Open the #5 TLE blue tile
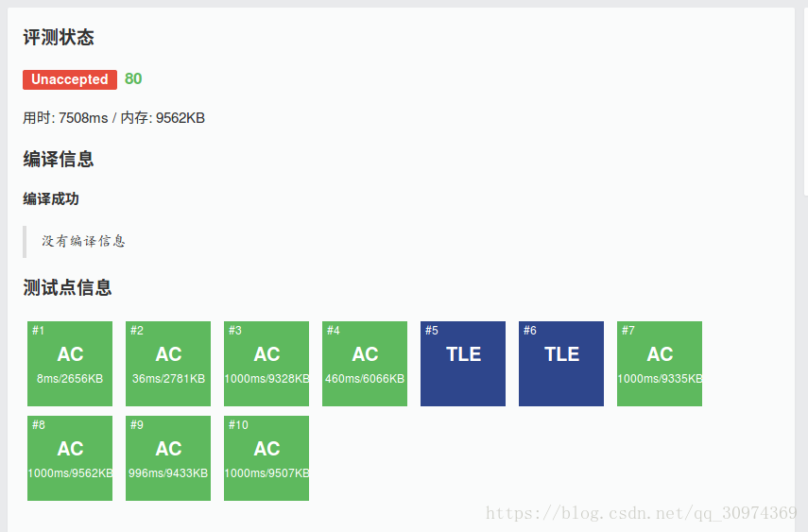 [x=463, y=364]
